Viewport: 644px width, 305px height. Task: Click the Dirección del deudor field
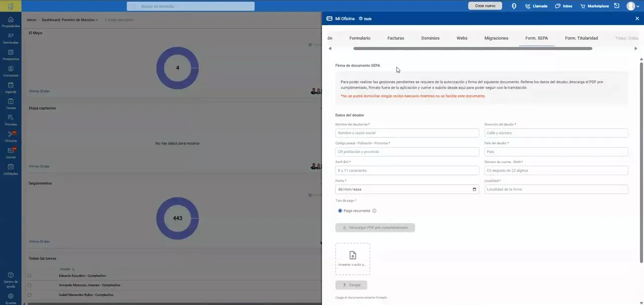(556, 133)
